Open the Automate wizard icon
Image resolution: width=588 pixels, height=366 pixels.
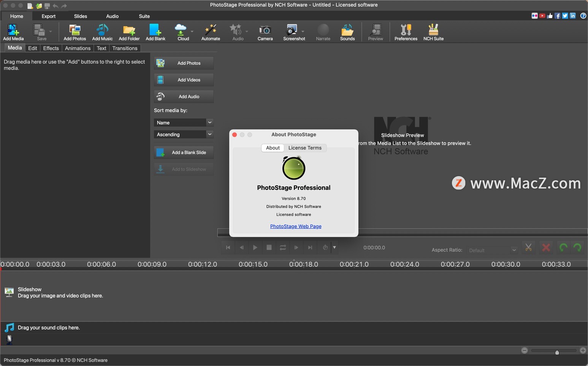(x=211, y=32)
